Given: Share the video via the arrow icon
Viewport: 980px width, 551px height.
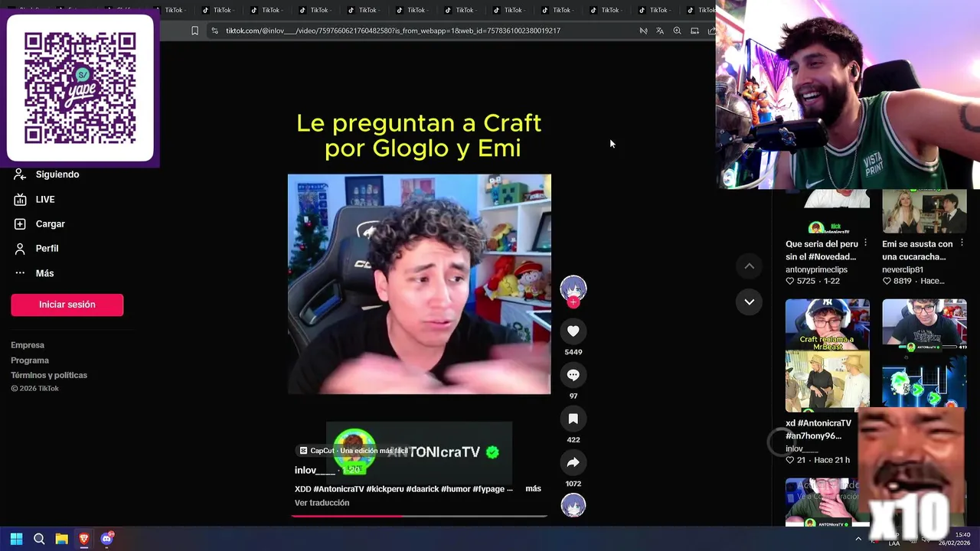Looking at the screenshot, I should click(x=573, y=462).
